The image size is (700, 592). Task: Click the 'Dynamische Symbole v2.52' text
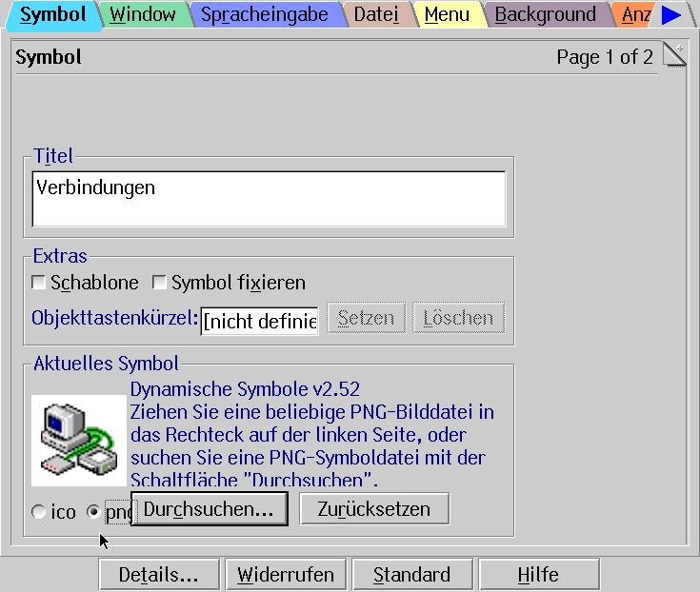245,389
